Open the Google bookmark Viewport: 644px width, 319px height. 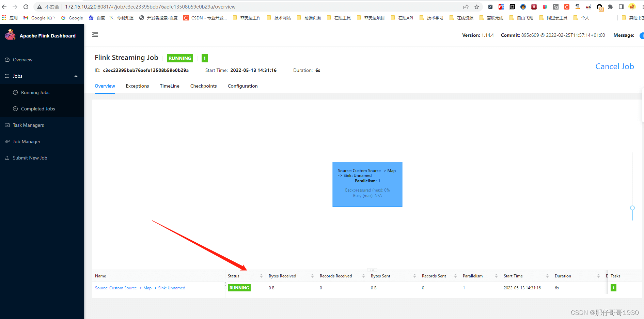tap(72, 18)
